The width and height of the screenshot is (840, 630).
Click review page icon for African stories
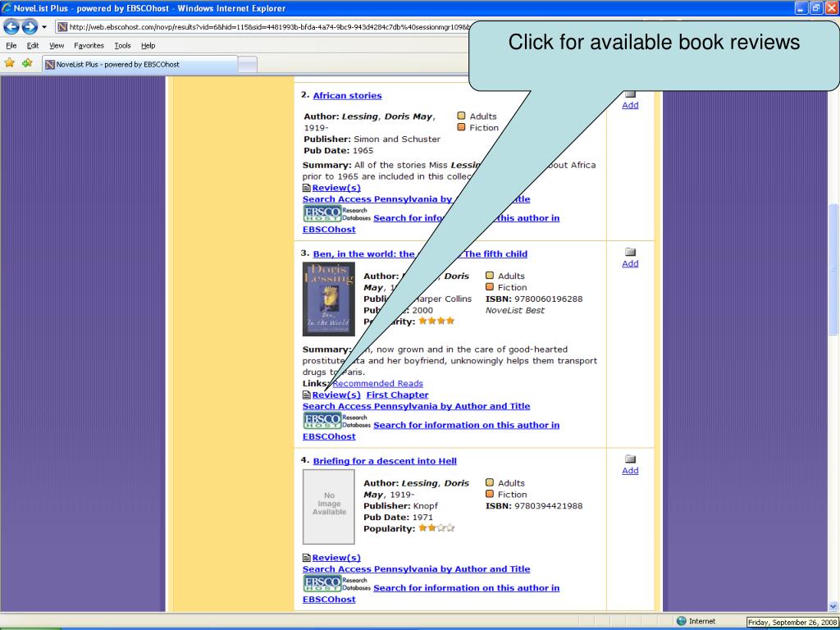point(307,188)
